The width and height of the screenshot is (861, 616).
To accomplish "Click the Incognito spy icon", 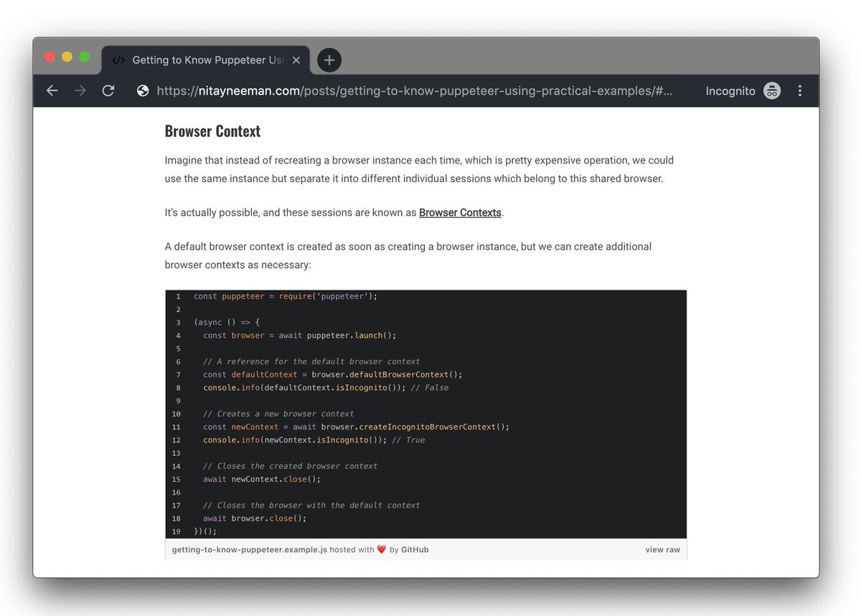I will click(772, 91).
